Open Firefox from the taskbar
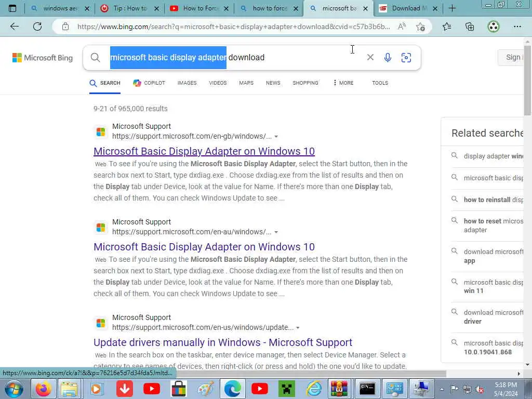The image size is (532, 399). (x=43, y=389)
